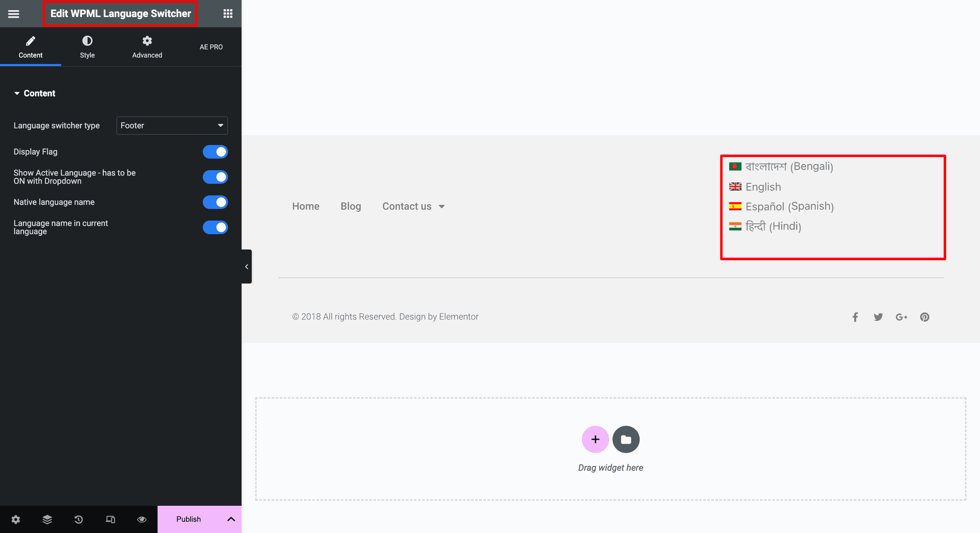Image resolution: width=980 pixels, height=533 pixels.
Task: Click the Bangladesh flag icon
Action: [x=735, y=166]
